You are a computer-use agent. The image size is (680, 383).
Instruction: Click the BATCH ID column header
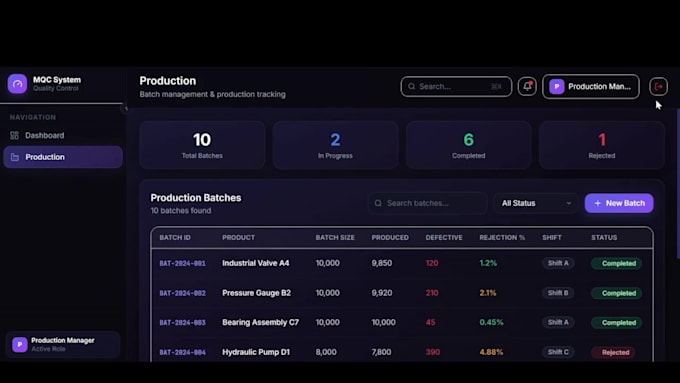tap(175, 238)
